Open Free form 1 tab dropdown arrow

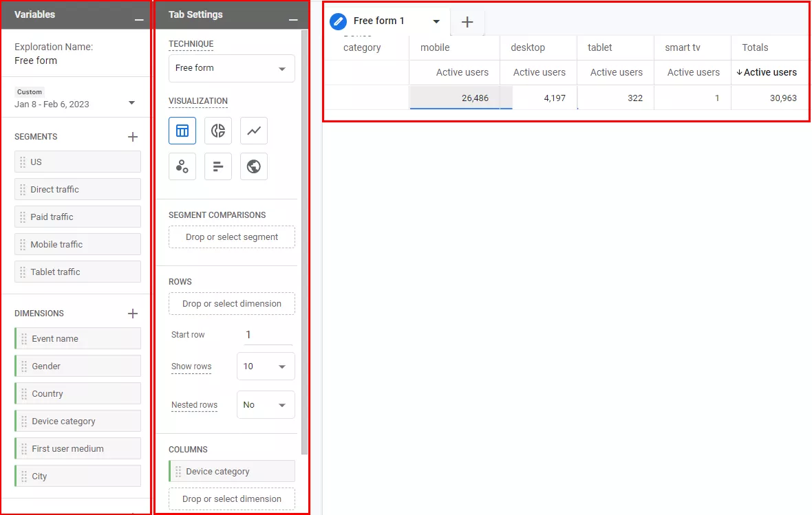click(x=436, y=21)
